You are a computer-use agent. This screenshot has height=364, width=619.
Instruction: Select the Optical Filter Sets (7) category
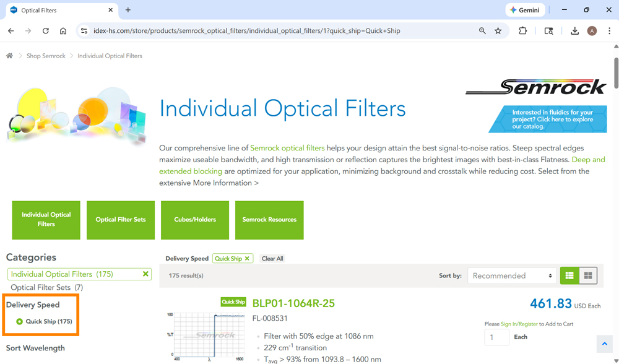[x=46, y=287]
